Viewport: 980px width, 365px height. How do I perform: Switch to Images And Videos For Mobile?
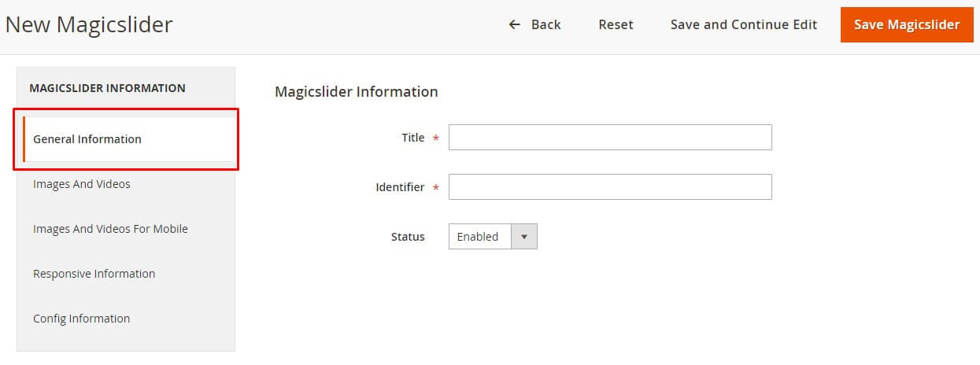(110, 229)
